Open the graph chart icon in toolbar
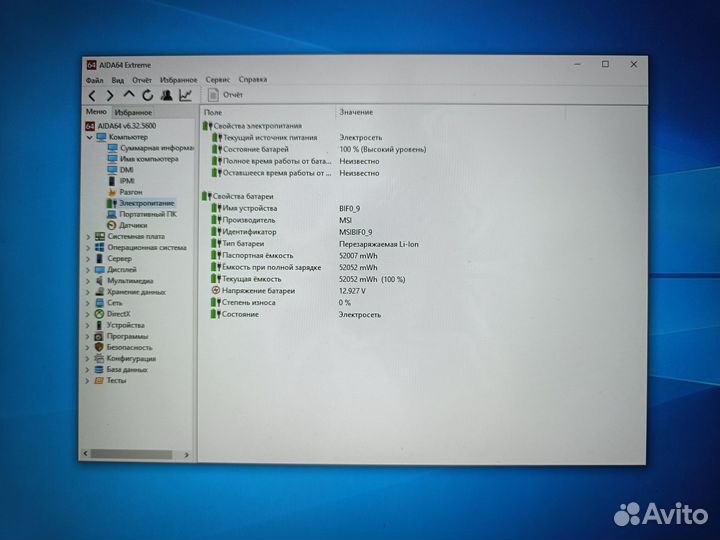The image size is (720, 540). pyautogui.click(x=185, y=95)
